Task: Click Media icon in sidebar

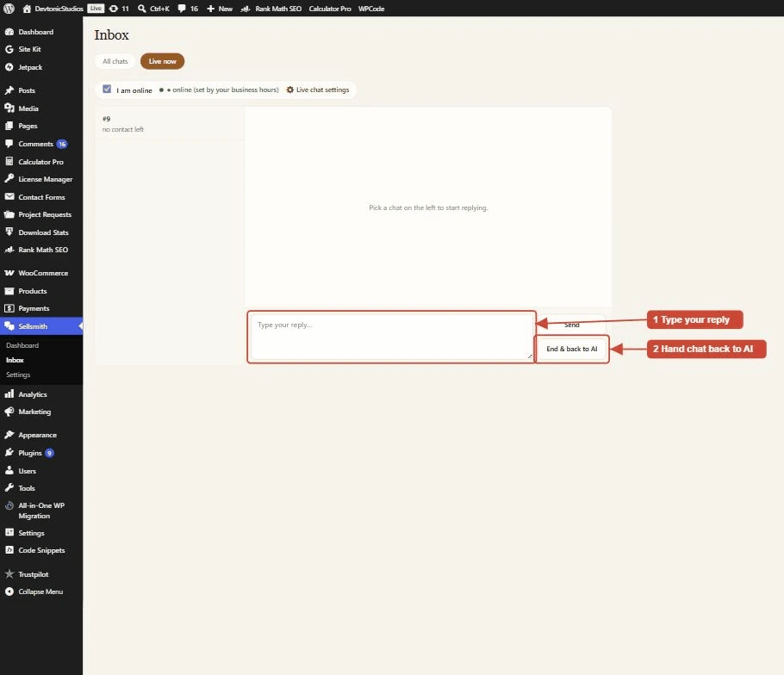Action: (9, 108)
